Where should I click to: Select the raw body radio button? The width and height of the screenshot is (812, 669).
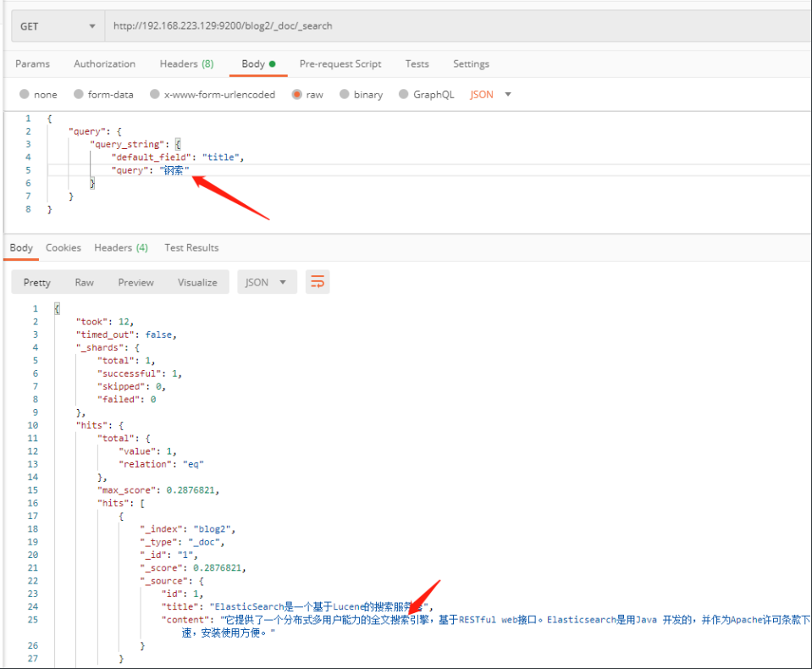tap(296, 94)
